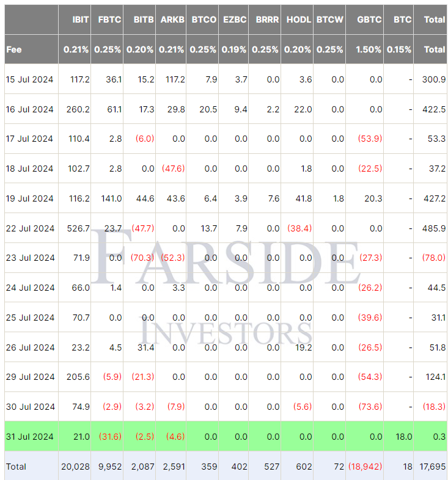Click the EZBC column header
This screenshot has width=448, height=480.
tap(235, 20)
